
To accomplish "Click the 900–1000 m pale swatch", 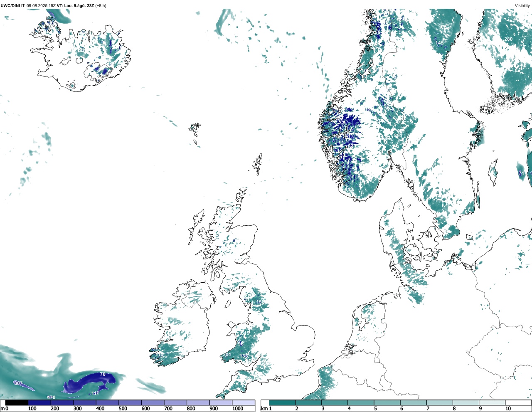I will click(221, 402).
